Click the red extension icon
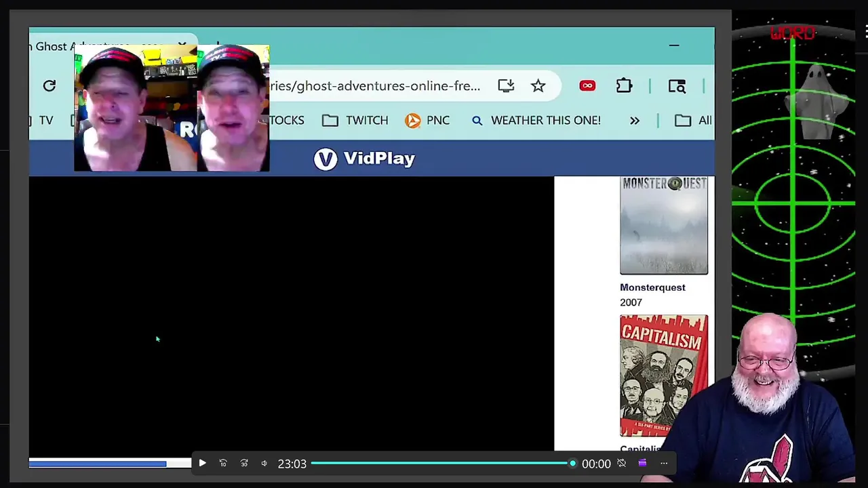 587,86
